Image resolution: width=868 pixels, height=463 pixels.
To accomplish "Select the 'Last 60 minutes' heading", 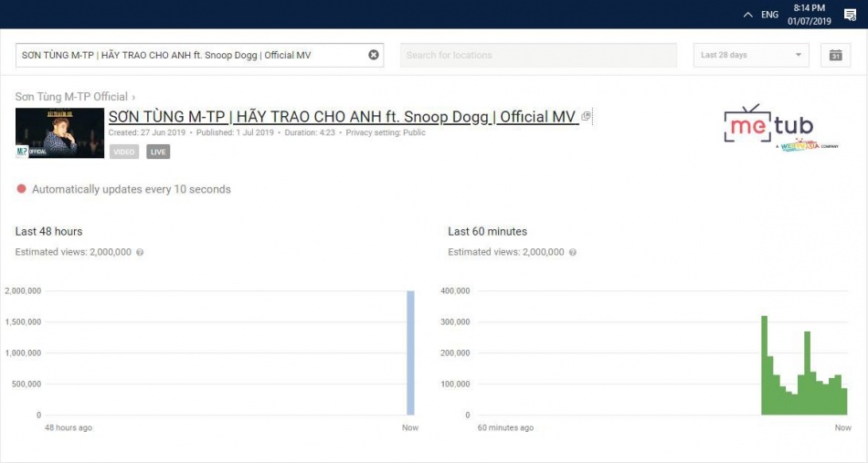I will click(487, 231).
